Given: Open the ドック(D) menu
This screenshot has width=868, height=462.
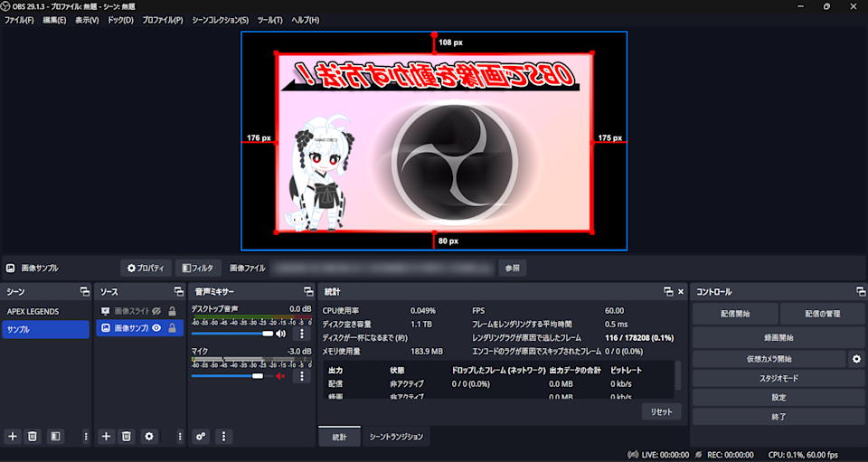Looking at the screenshot, I should [120, 20].
